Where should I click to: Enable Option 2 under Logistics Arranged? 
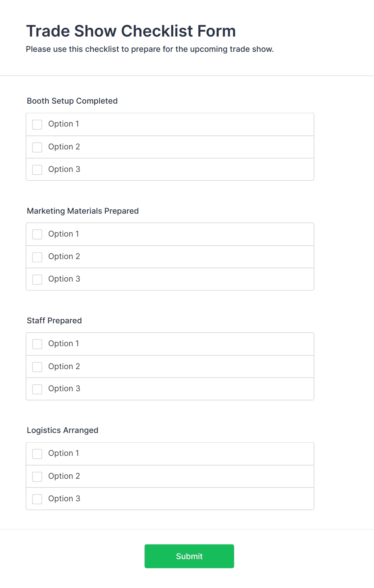(x=37, y=476)
